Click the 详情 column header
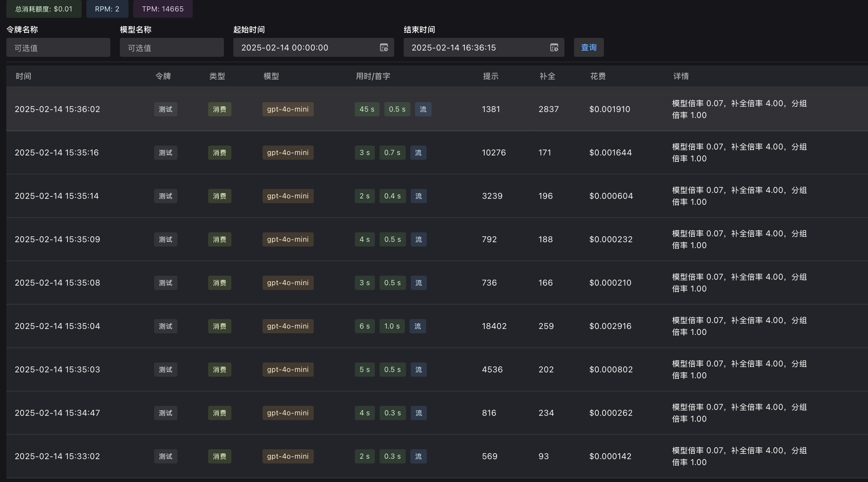This screenshot has width=868, height=482. pyautogui.click(x=681, y=76)
